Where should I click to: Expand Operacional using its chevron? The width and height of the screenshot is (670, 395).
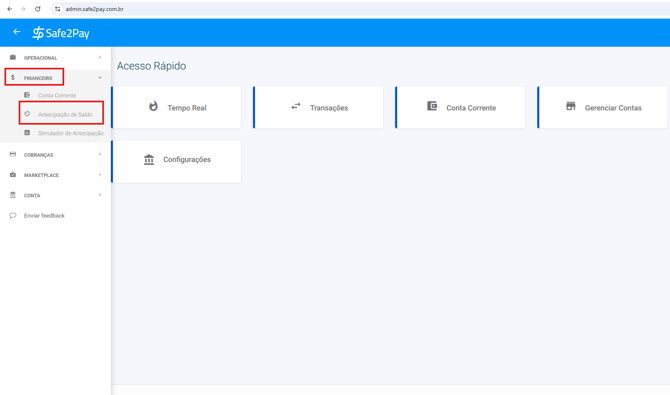(x=100, y=57)
